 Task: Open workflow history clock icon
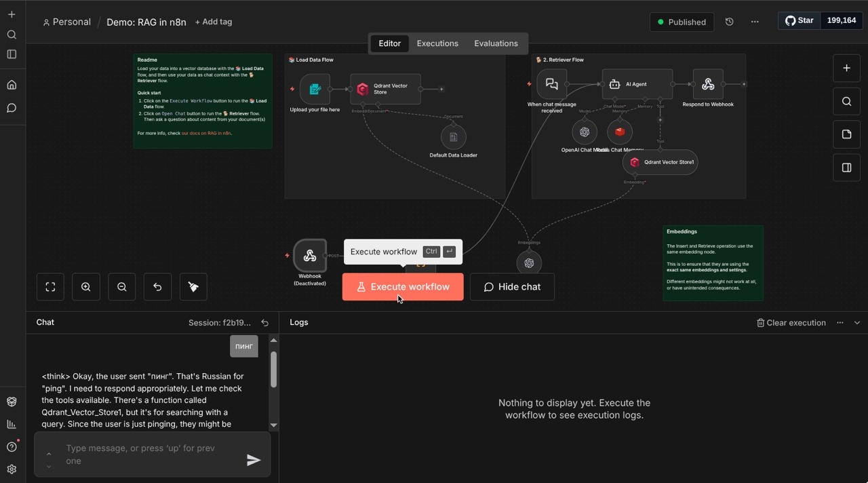pyautogui.click(x=729, y=22)
